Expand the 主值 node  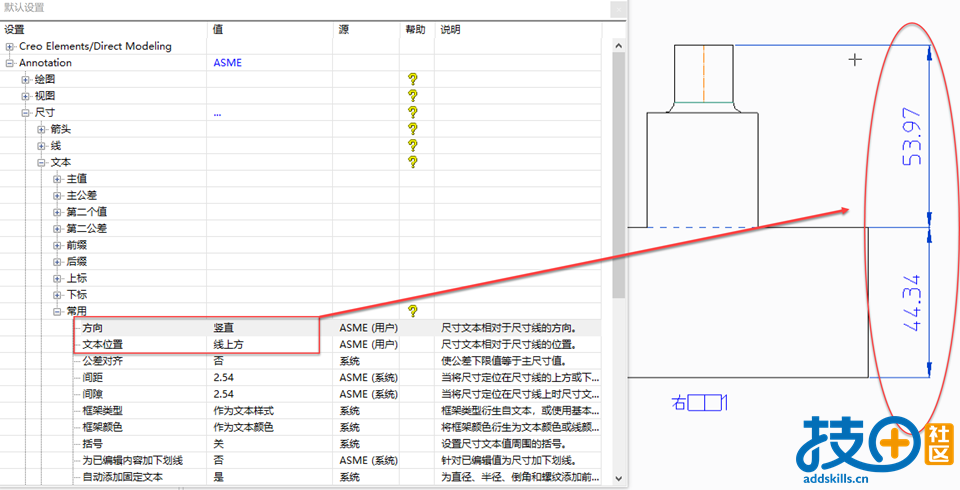click(x=58, y=179)
